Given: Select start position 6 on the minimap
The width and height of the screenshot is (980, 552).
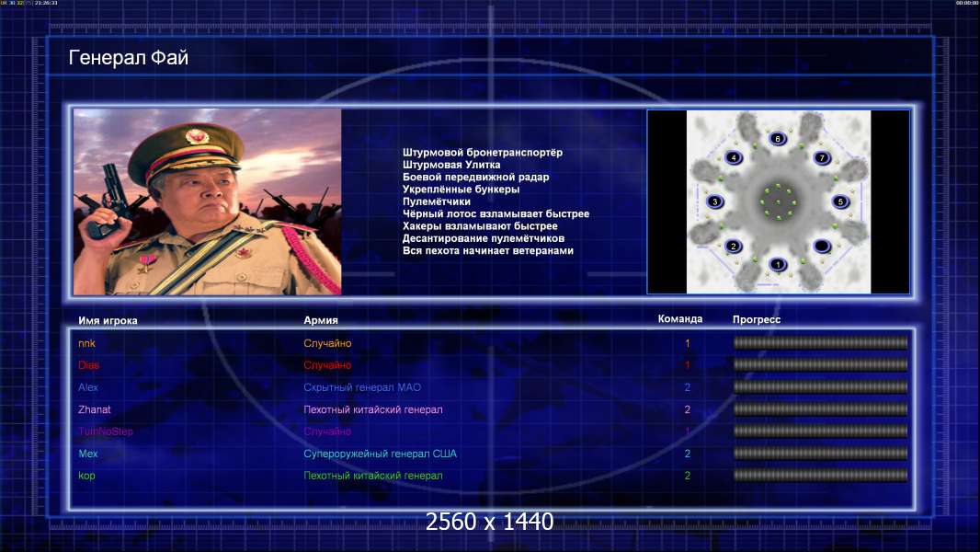Looking at the screenshot, I should 778,139.
